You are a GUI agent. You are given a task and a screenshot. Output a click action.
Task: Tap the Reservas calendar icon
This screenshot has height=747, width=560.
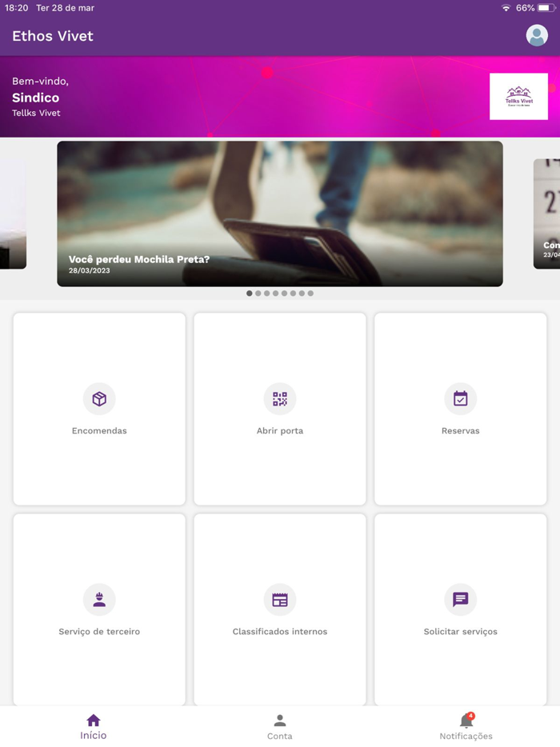[460, 399]
